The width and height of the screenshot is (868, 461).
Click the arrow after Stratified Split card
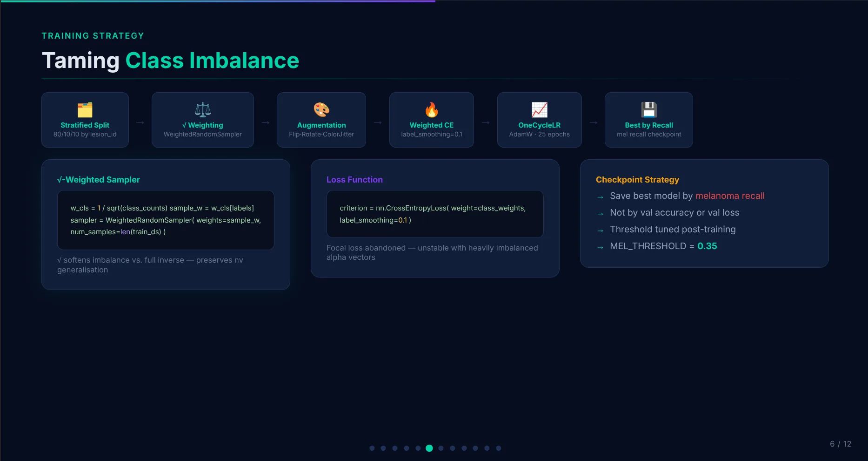click(140, 122)
